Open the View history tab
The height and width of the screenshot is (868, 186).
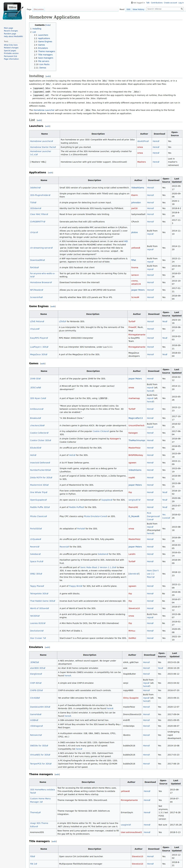(x=138, y=9)
